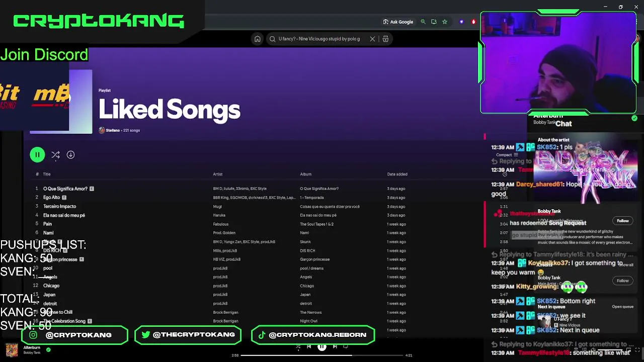Open the artist Mugi

coord(217,207)
